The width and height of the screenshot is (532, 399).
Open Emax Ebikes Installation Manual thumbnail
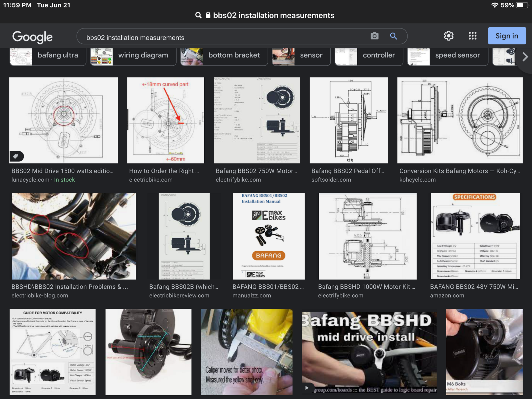(269, 236)
